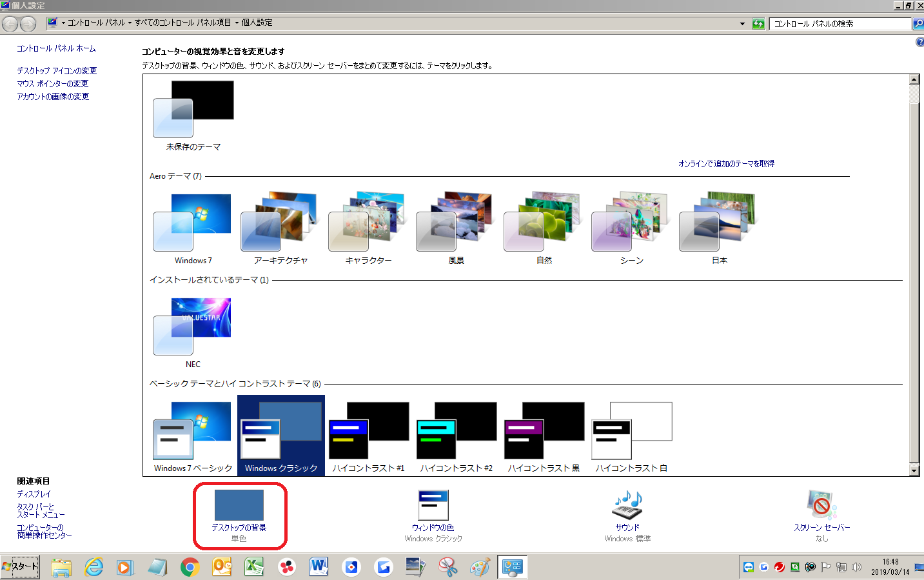The height and width of the screenshot is (580, 924).
Task: Select the ハイコントラスト #1 theme
Action: tap(368, 436)
